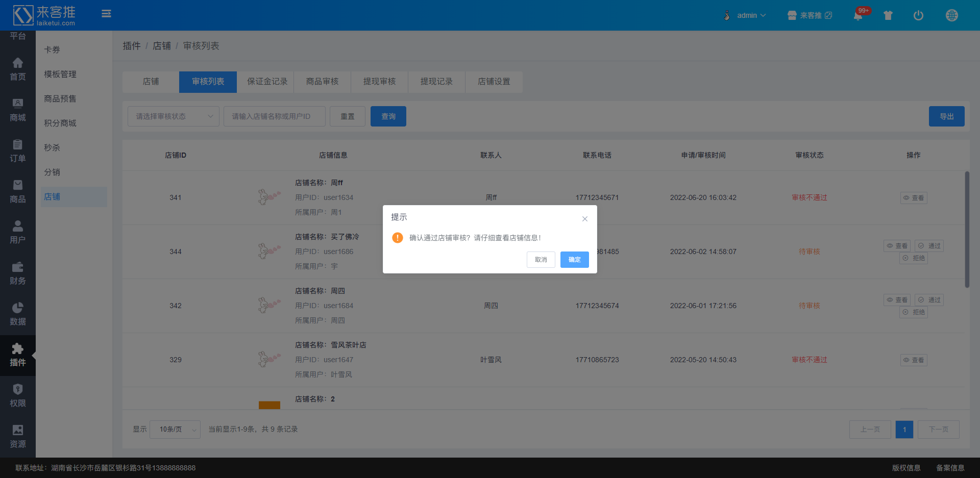Open 商城 section in sidebar

coord(18,110)
